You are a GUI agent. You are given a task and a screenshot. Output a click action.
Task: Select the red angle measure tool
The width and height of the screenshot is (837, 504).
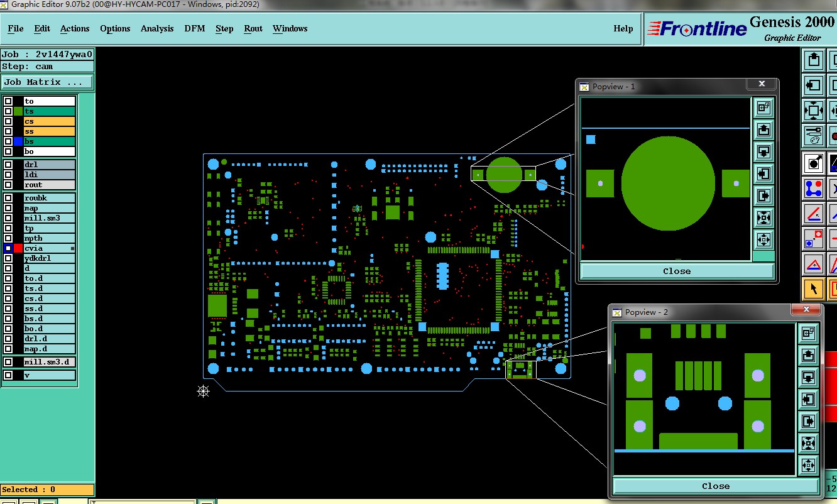click(x=814, y=214)
